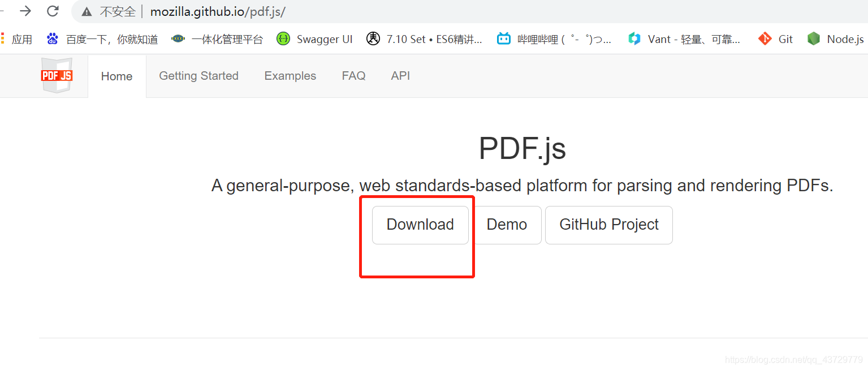Viewport: 868px width, 370px height.
Task: Click the browser forward arrow
Action: pyautogui.click(x=25, y=11)
